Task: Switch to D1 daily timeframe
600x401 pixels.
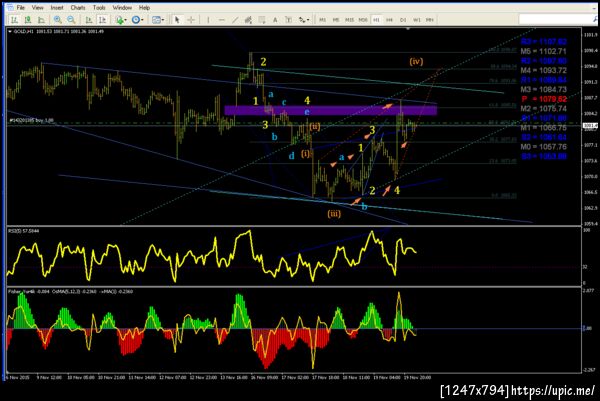Action: point(403,20)
